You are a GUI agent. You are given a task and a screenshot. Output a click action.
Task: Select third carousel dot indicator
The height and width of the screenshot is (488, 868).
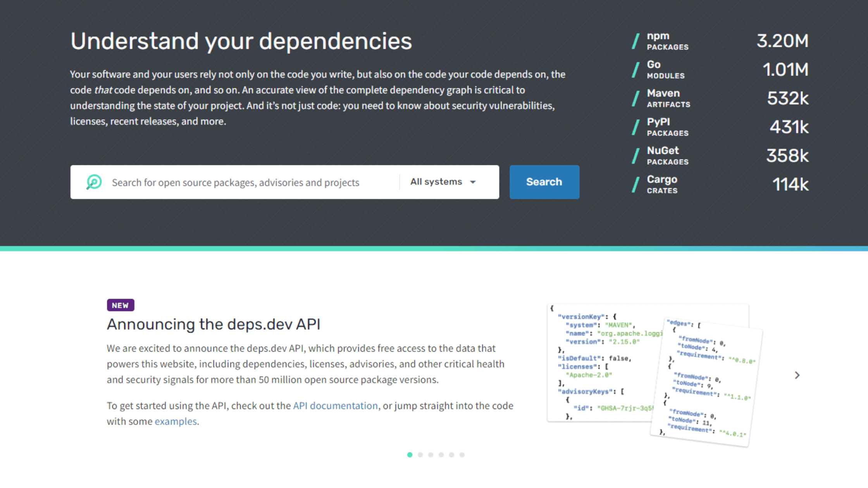[431, 455]
